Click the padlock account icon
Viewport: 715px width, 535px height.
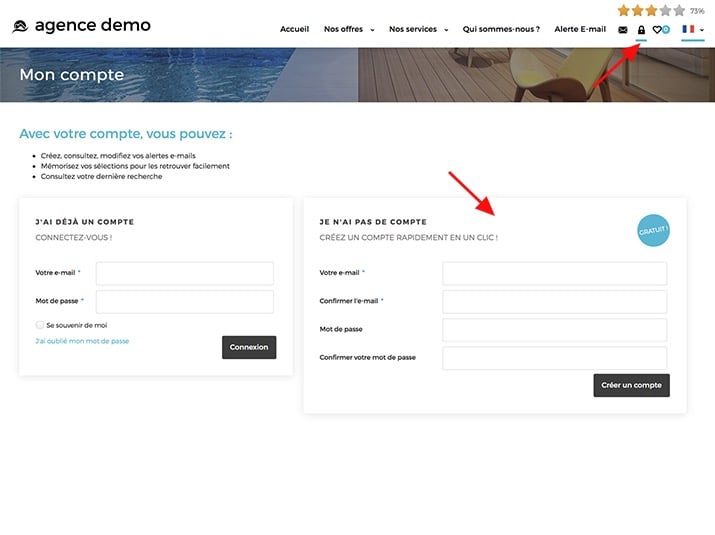pyautogui.click(x=641, y=30)
